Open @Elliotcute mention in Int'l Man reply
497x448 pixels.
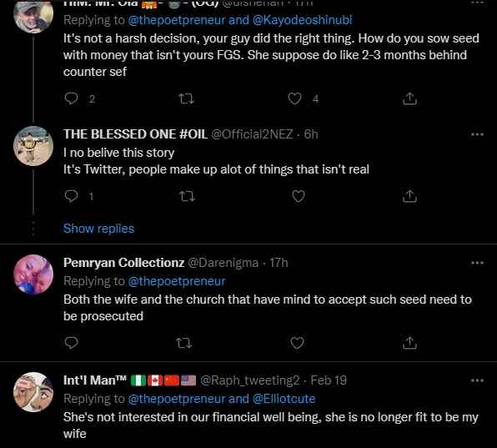[284, 399]
